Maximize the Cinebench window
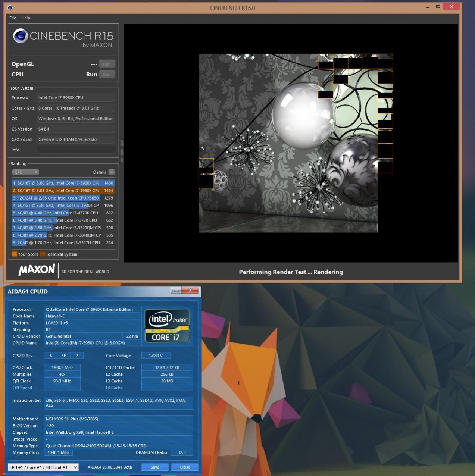 click(438, 7)
